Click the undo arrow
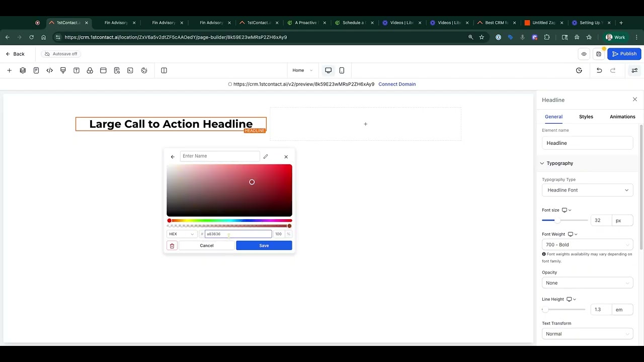The image size is (644, 362). [x=599, y=70]
